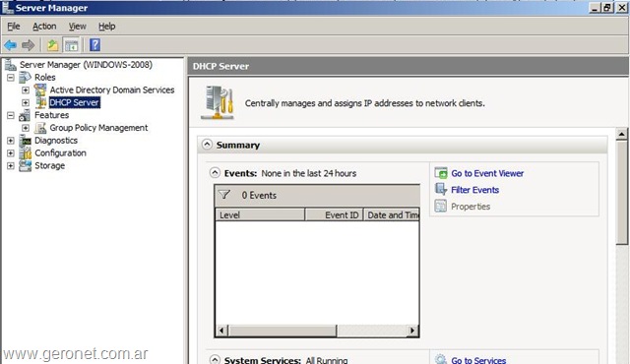Select the Diagnostics tree item
Image resolution: width=630 pixels, height=364 pixels.
(x=56, y=141)
